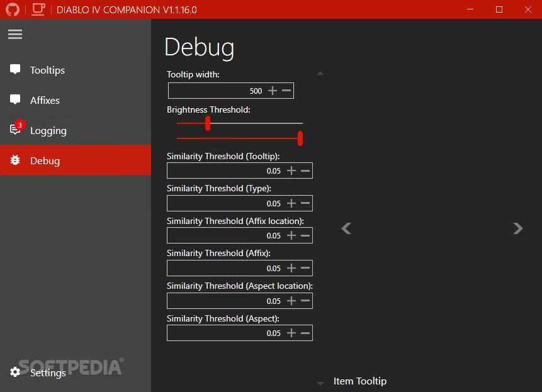Click the scroll up arrow of settings list
Viewport: 542px width, 392px height.
point(320,73)
